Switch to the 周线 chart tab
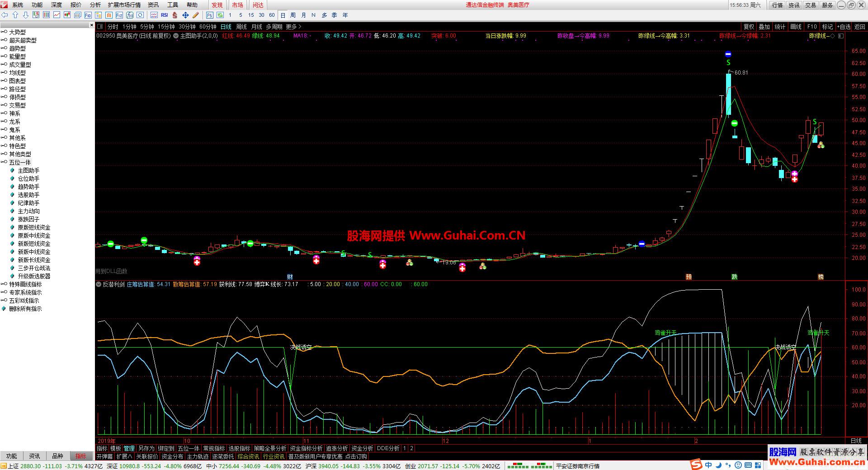 [x=241, y=27]
